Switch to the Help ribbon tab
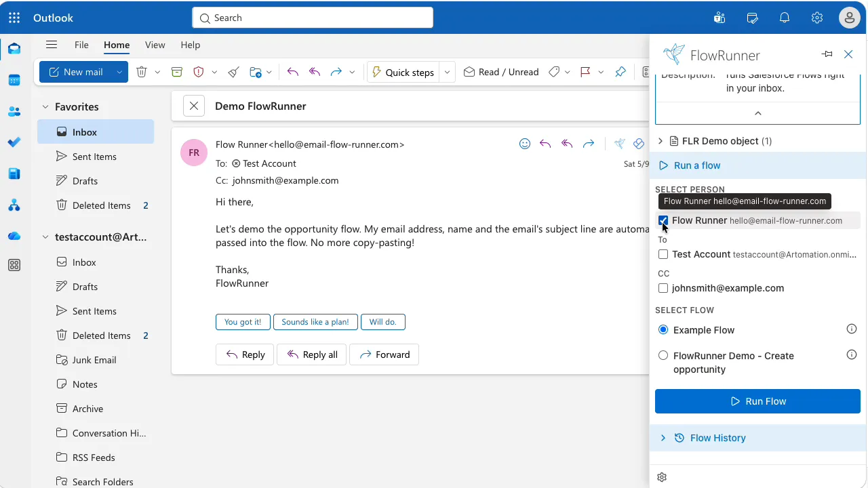The width and height of the screenshot is (868, 488). [x=190, y=45]
